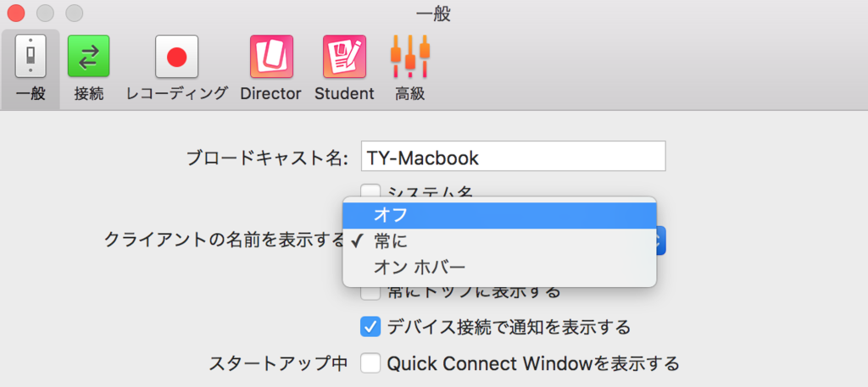Click the スタートアップ中 label
Image resolution: width=868 pixels, height=387 pixels.
point(278,364)
